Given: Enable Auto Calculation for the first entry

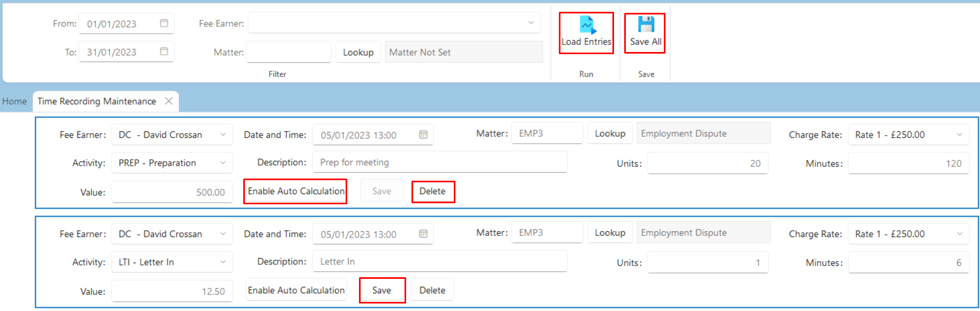Looking at the screenshot, I should (296, 191).
